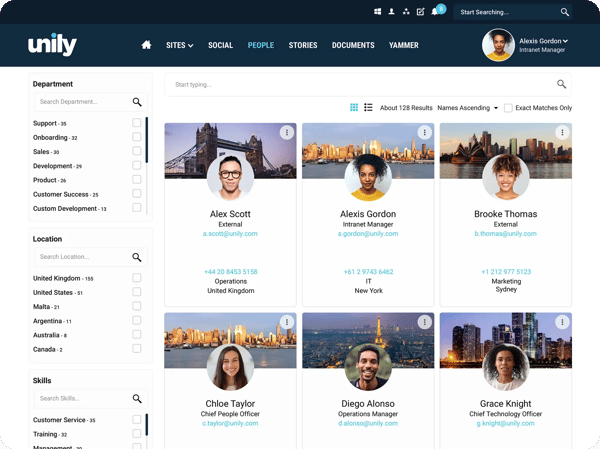Screen dimensions: 600x449
Task: Check the United Kingdom location filter
Action: (x=137, y=278)
